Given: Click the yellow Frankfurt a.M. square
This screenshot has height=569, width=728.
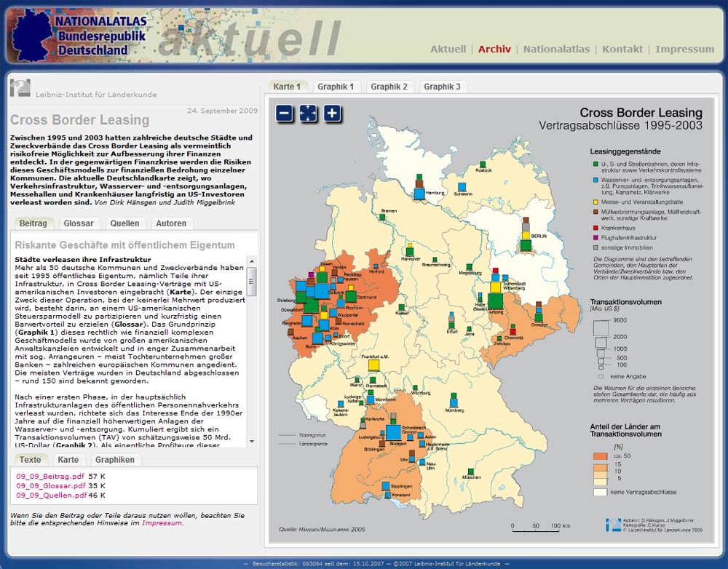Looking at the screenshot, I should 373,365.
